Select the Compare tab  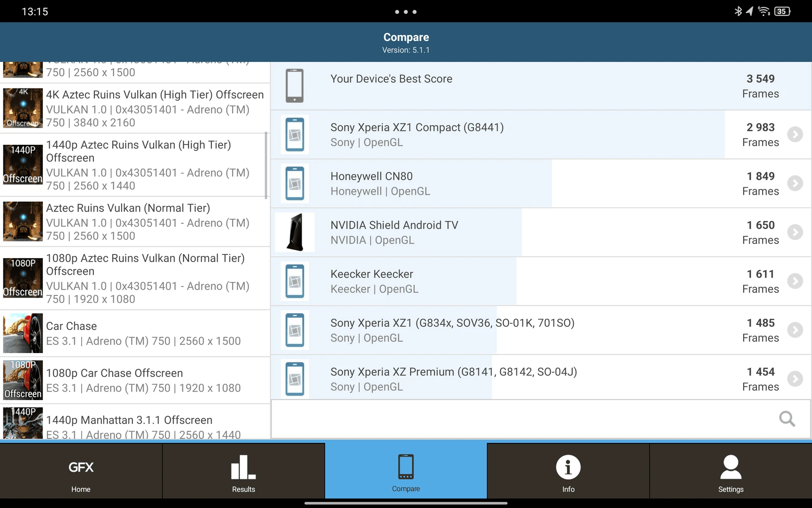point(406,471)
